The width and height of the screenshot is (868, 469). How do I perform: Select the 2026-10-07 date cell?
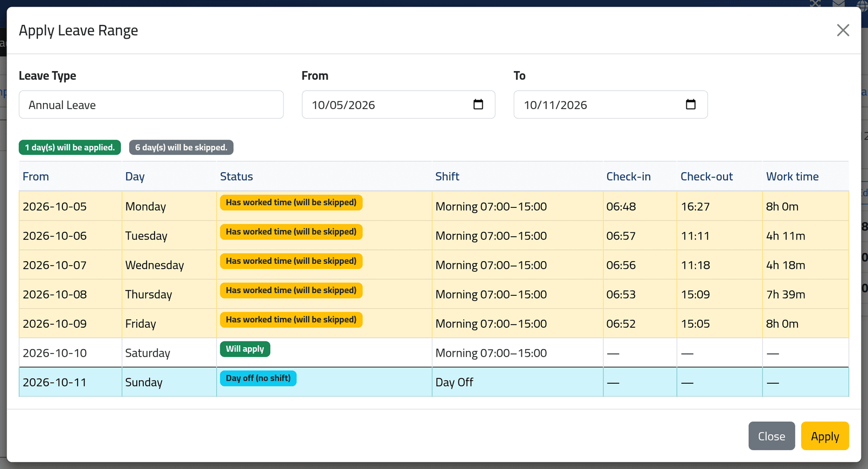(x=71, y=265)
